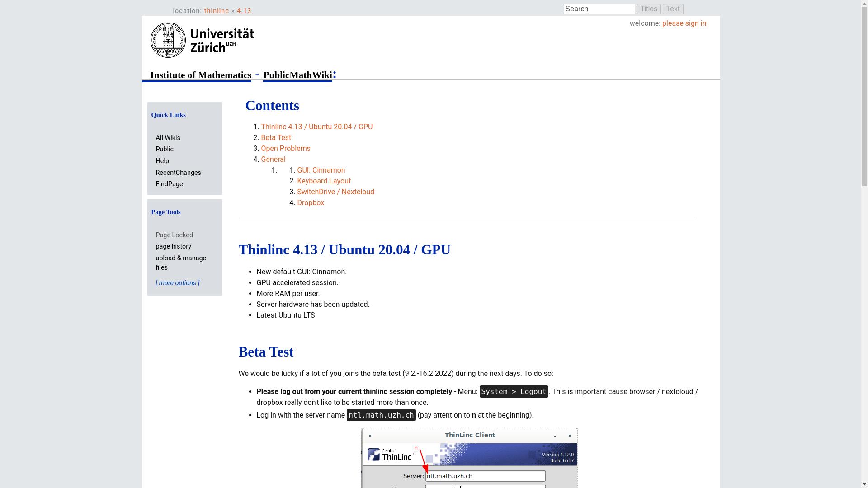868x488 pixels.
Task: Click the search input field
Action: 599,9
